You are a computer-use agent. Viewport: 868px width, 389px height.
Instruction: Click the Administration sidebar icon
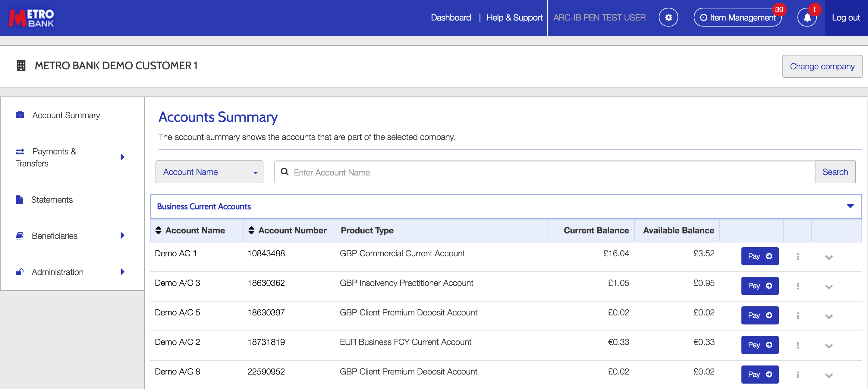20,271
